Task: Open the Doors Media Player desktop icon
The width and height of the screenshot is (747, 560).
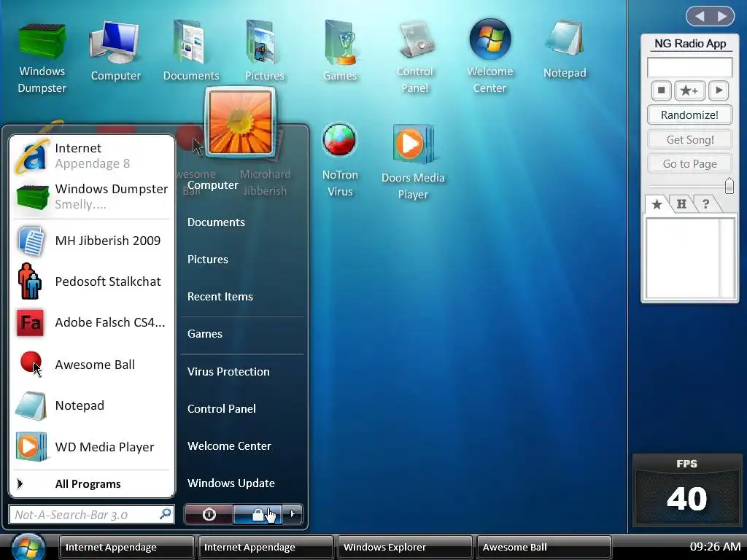Action: pyautogui.click(x=413, y=162)
